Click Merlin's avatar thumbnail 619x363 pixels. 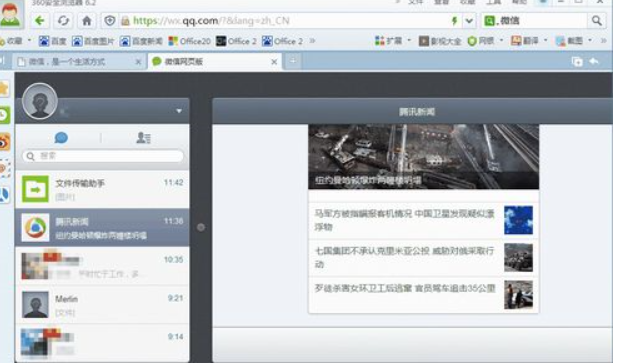point(35,305)
